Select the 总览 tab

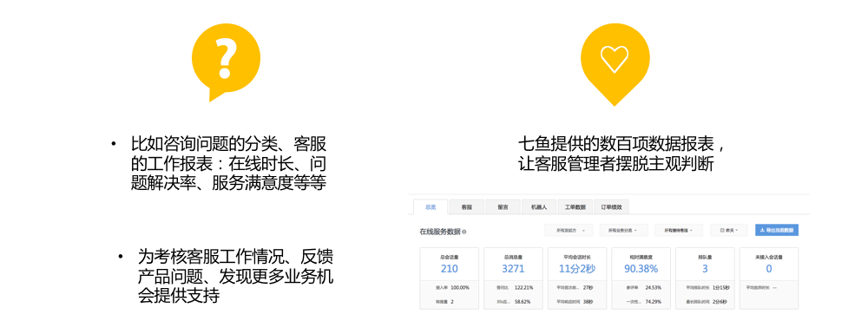point(431,206)
